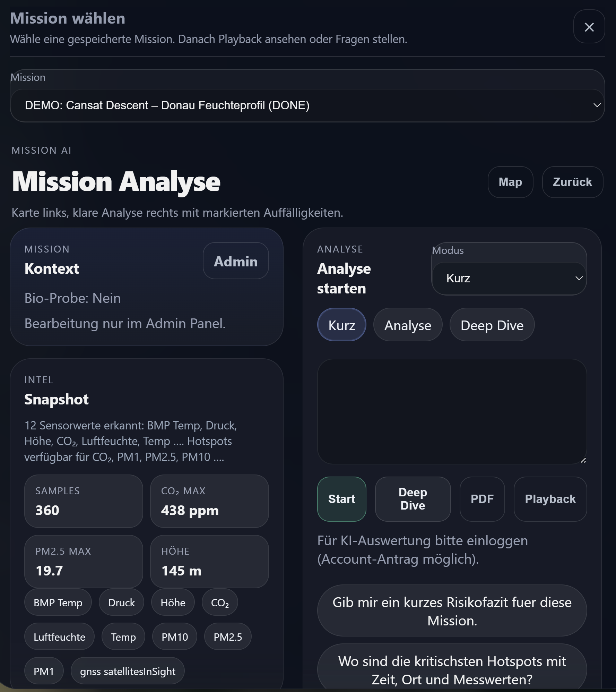The image size is (616, 692).
Task: Choose the Risikofazit suggestion prompt
Action: (452, 611)
